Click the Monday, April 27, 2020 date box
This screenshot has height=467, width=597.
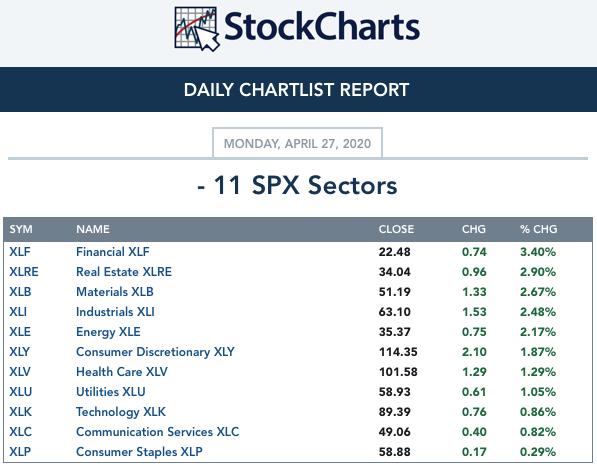coord(297,143)
